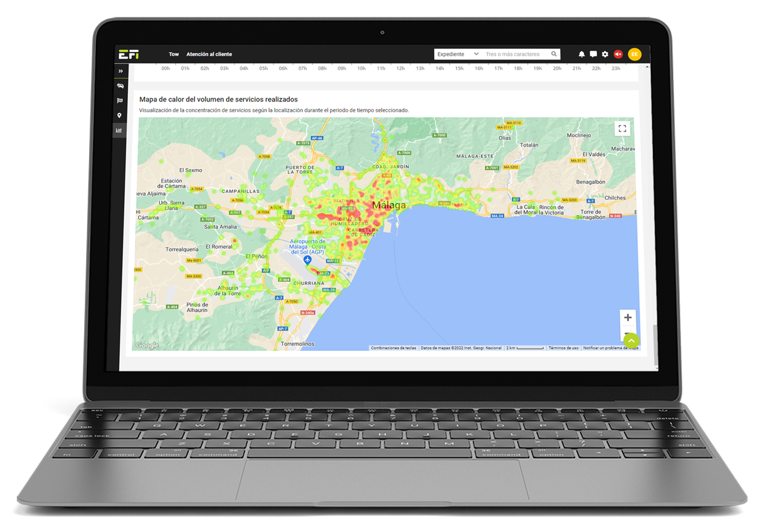Open the tow truck sidebar icon
This screenshot has width=767, height=532.
click(x=120, y=86)
